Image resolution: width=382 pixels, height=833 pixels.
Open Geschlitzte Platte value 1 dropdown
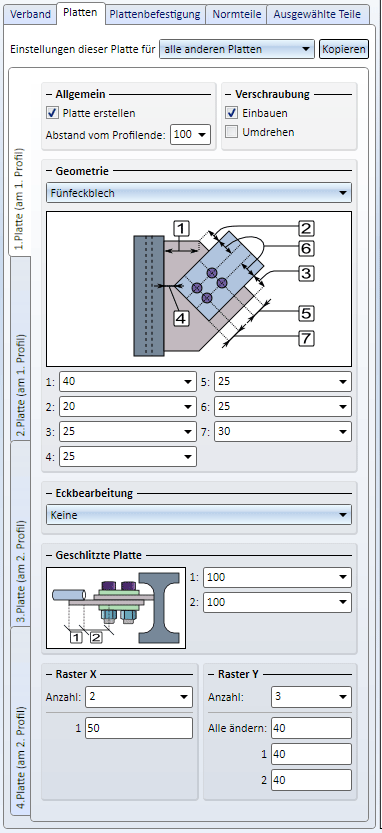tap(277, 577)
